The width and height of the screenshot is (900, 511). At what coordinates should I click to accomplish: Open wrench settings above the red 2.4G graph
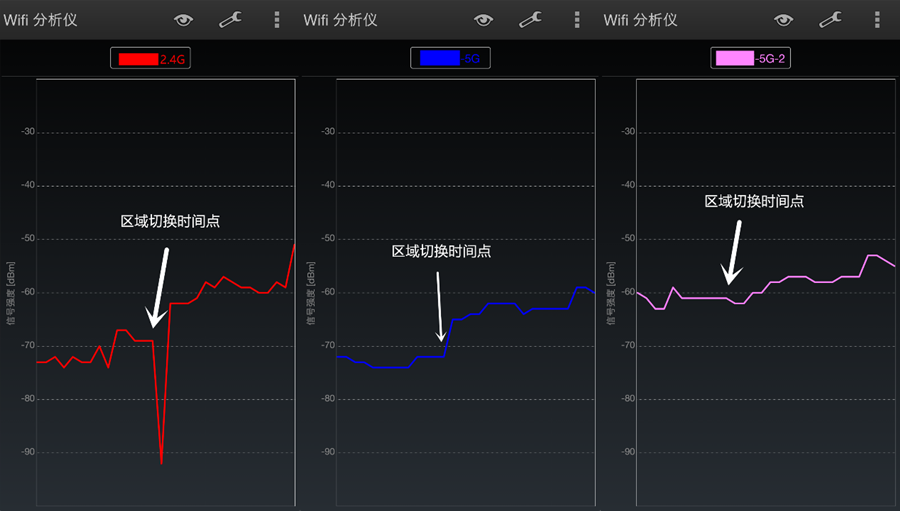[x=231, y=20]
